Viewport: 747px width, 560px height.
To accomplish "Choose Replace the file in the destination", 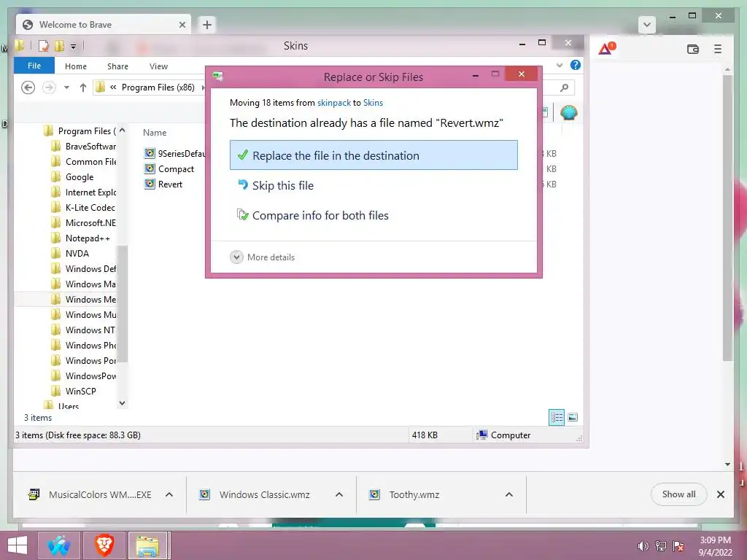I will point(373,155).
